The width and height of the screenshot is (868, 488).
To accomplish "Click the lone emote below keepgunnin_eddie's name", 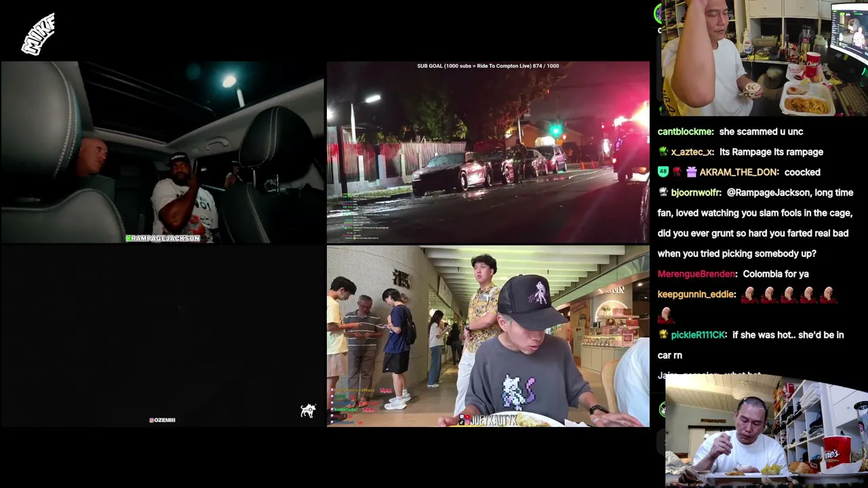I will pyautogui.click(x=665, y=314).
